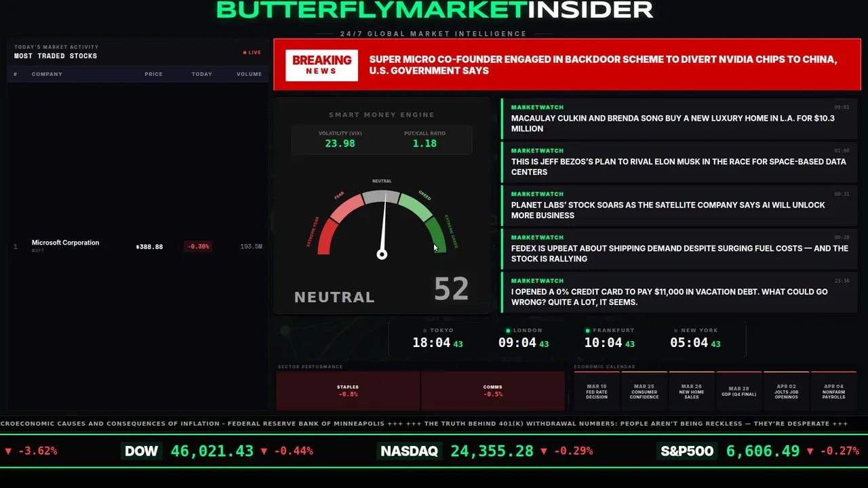Select the COMMS -0.5% sector tile
This screenshot has height=488, width=868.
point(493,391)
